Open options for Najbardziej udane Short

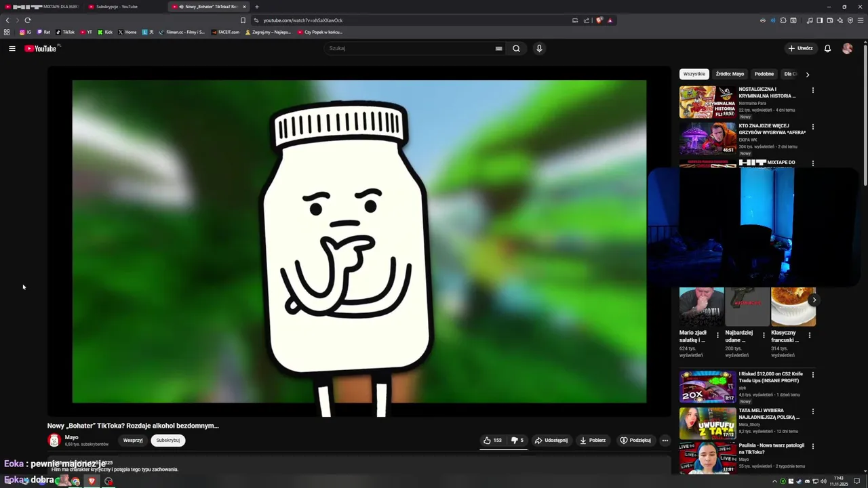(x=764, y=335)
